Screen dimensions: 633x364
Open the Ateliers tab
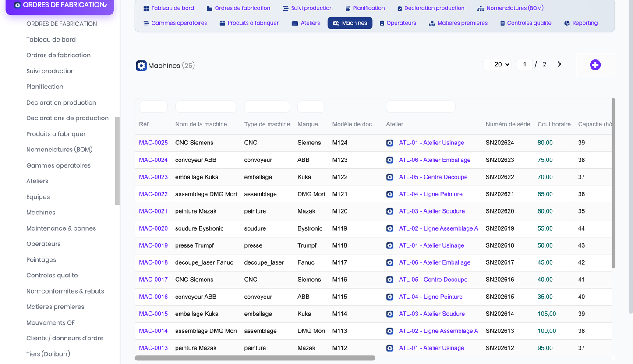tap(306, 23)
